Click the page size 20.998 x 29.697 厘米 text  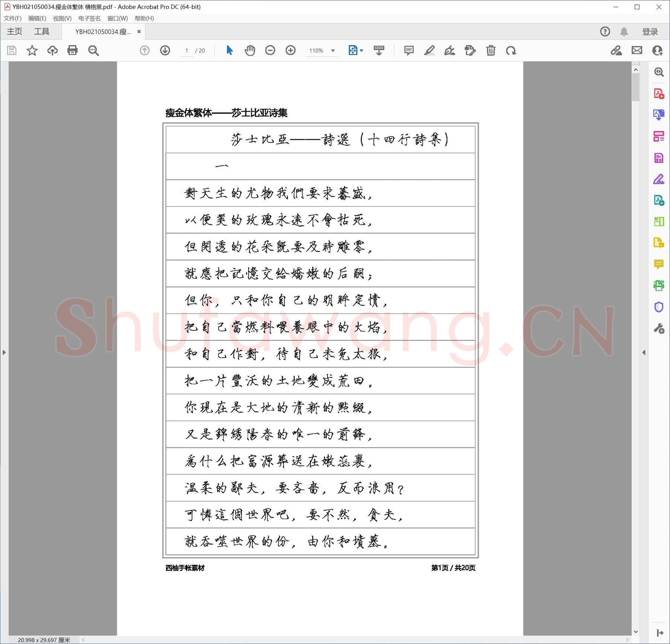point(44,640)
